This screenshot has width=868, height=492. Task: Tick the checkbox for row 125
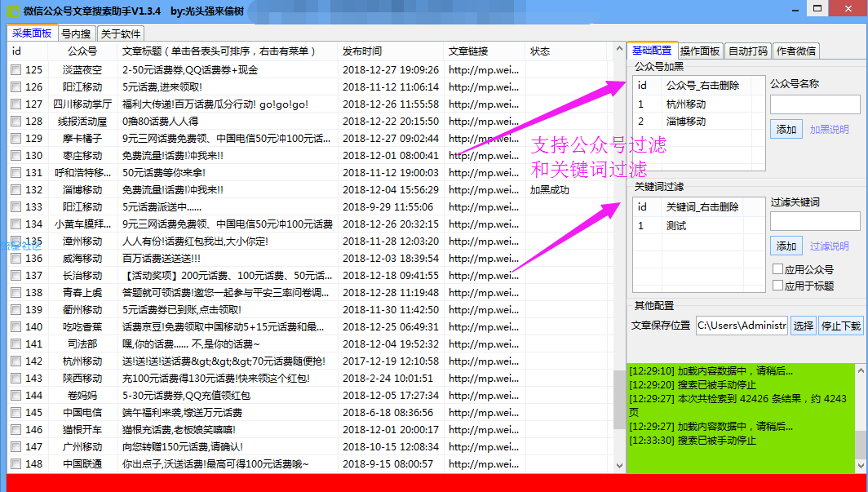point(16,70)
